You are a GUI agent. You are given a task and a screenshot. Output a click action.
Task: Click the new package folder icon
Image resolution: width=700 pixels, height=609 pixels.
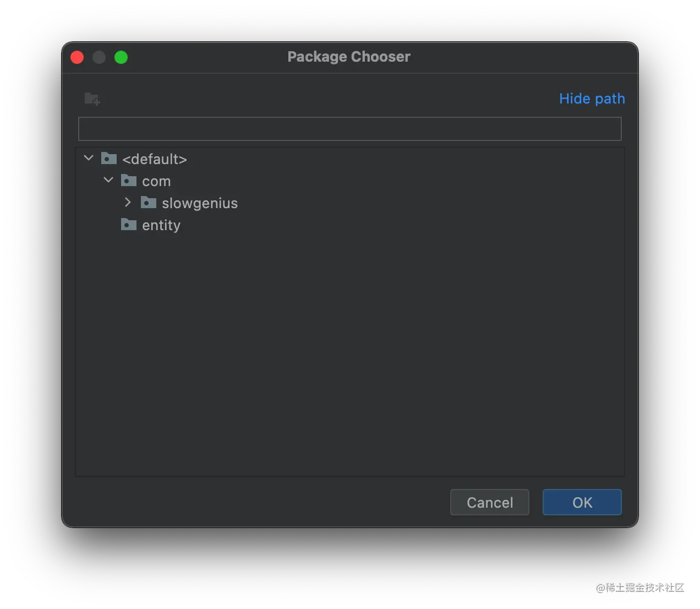point(92,99)
